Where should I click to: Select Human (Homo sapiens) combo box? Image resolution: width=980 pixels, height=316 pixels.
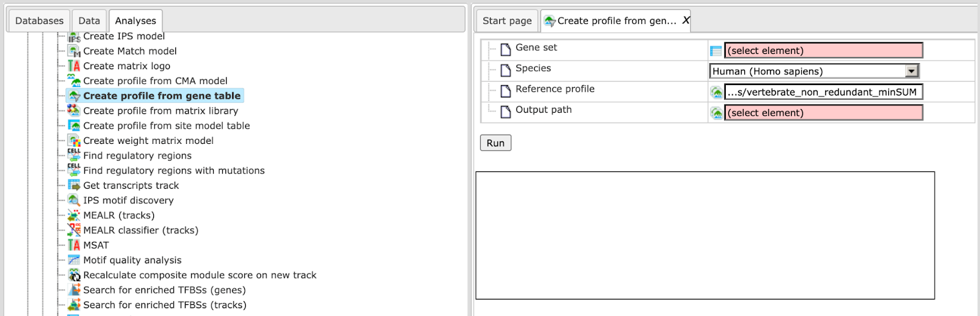click(x=814, y=72)
